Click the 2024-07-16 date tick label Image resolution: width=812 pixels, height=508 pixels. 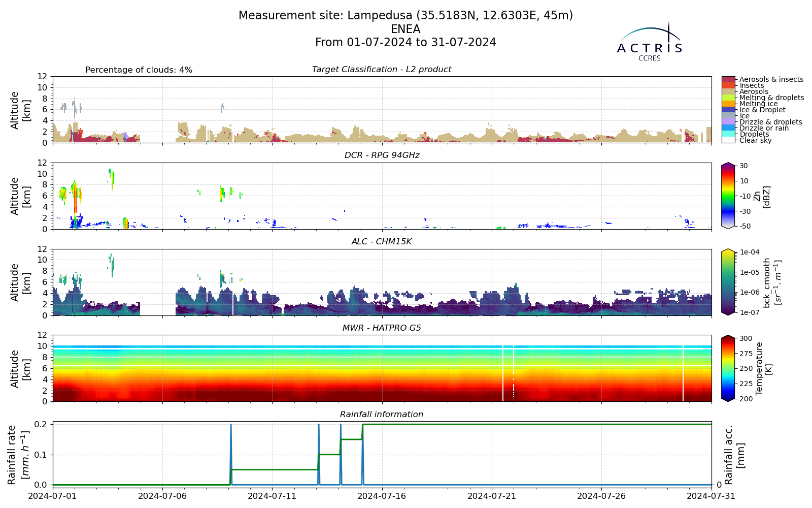pyautogui.click(x=382, y=495)
